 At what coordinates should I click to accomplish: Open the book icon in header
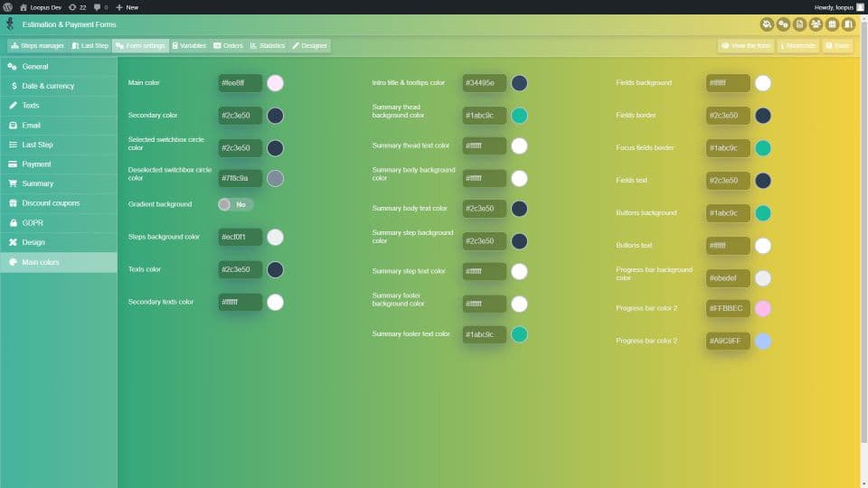pos(848,24)
